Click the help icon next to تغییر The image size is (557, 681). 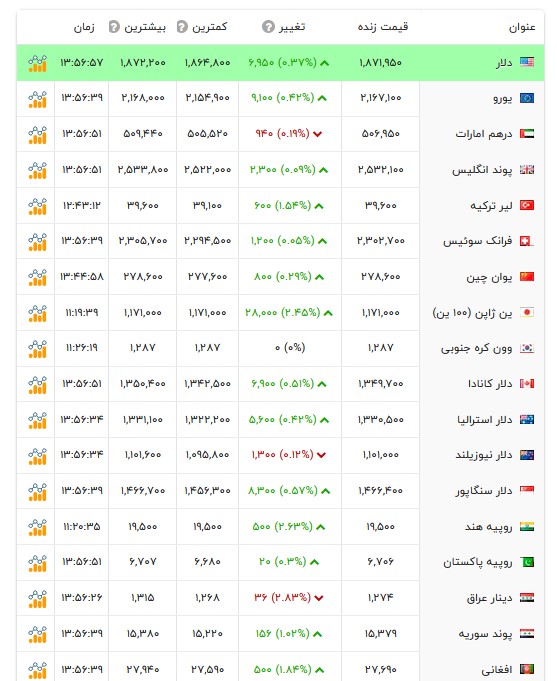pos(268,27)
